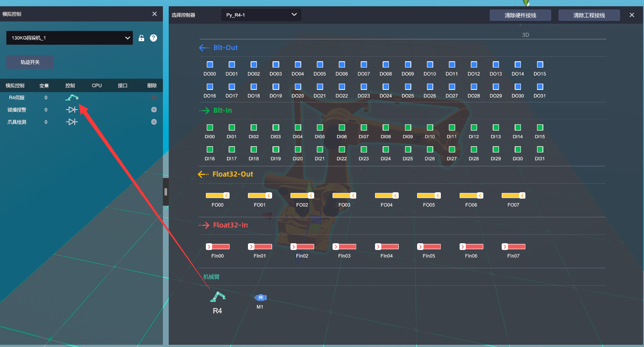Viewport: 644px width, 347px height.
Task: Click the Float32-In red arrow icon
Action: coord(204,225)
